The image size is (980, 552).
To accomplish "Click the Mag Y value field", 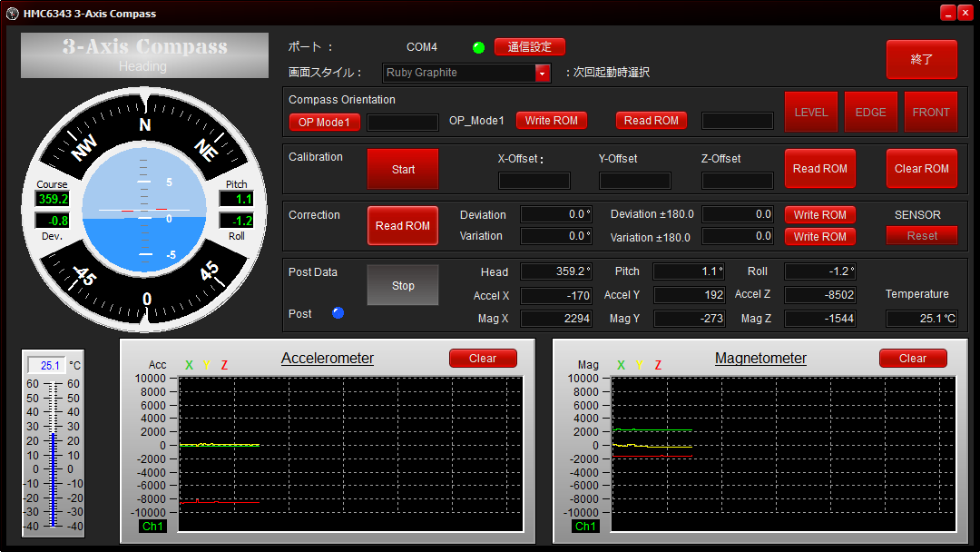I will click(x=689, y=319).
